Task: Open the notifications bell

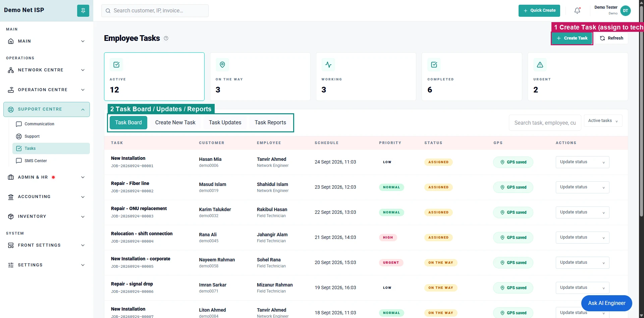Action: click(x=577, y=11)
